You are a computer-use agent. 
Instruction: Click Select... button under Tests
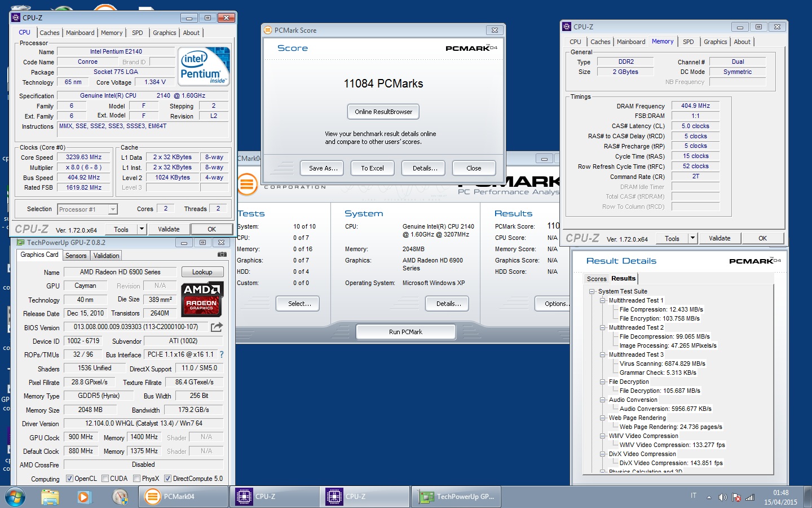click(298, 304)
